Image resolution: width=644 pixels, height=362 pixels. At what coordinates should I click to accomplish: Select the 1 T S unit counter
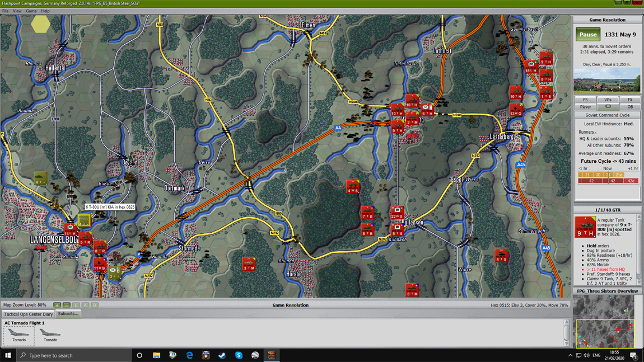pos(546,92)
